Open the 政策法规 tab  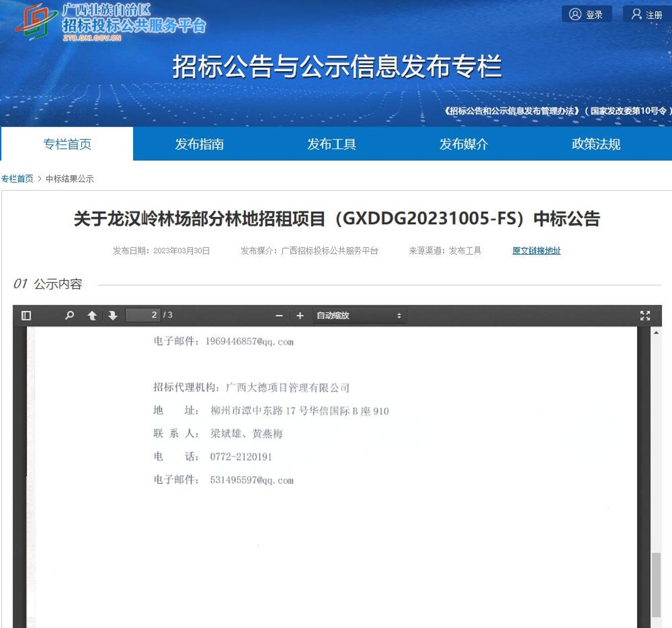click(x=596, y=144)
